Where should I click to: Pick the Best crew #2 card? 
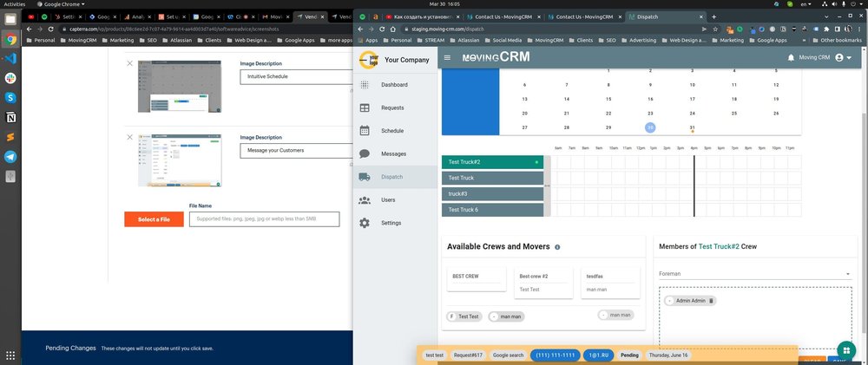click(x=543, y=283)
